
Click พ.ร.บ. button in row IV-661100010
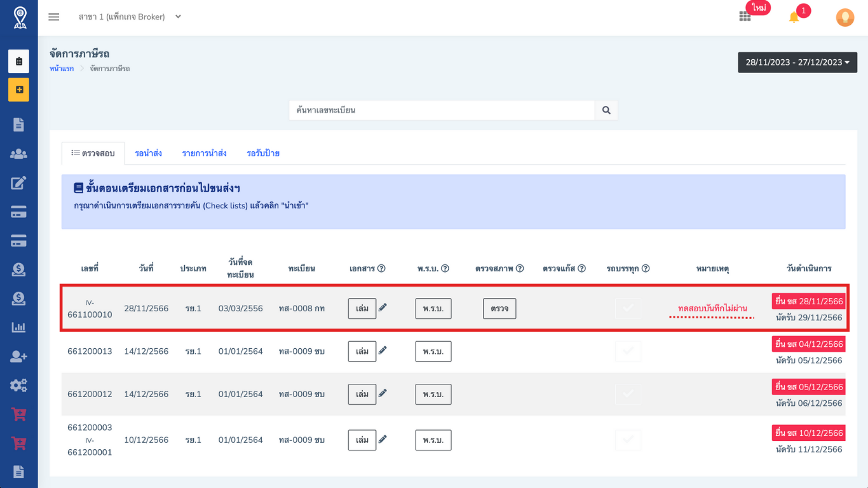(x=433, y=308)
